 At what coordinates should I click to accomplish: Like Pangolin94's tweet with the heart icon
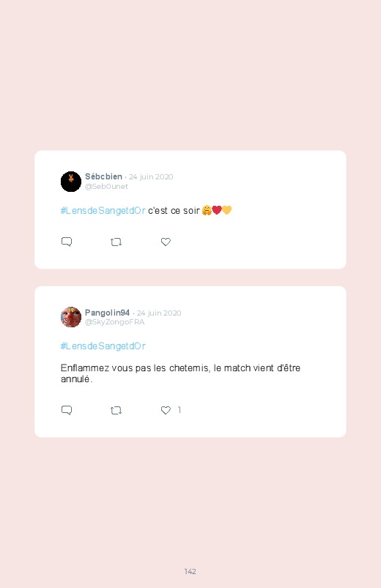coord(166,410)
